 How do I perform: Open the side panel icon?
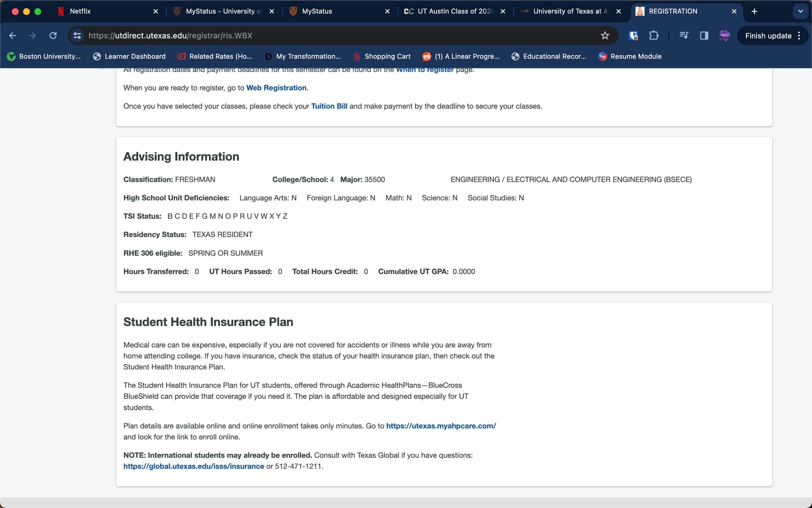(704, 36)
